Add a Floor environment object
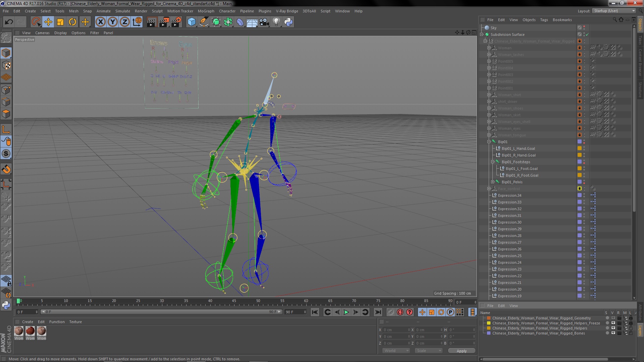Viewport: 644px width, 362px height. (x=252, y=22)
